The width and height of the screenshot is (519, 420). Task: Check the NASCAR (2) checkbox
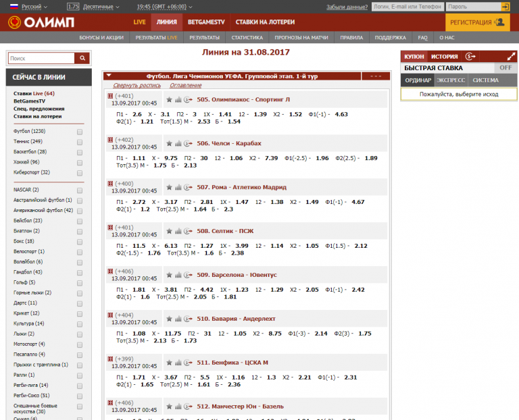click(x=80, y=190)
